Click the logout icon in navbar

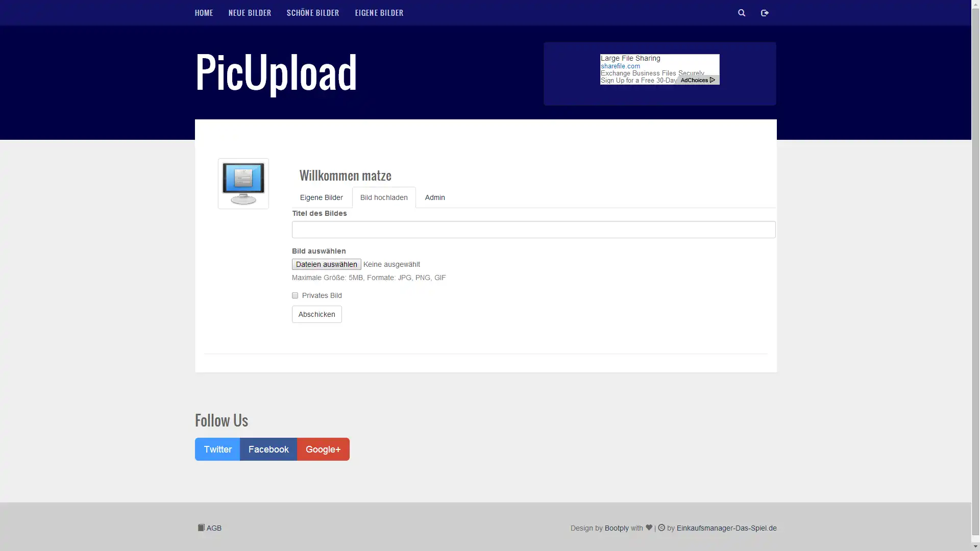point(765,13)
